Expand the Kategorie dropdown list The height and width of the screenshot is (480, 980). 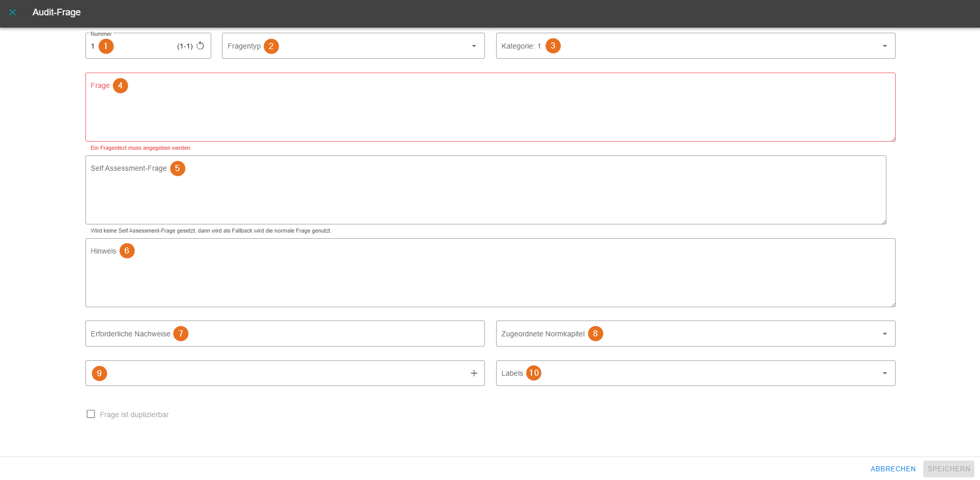pos(884,46)
